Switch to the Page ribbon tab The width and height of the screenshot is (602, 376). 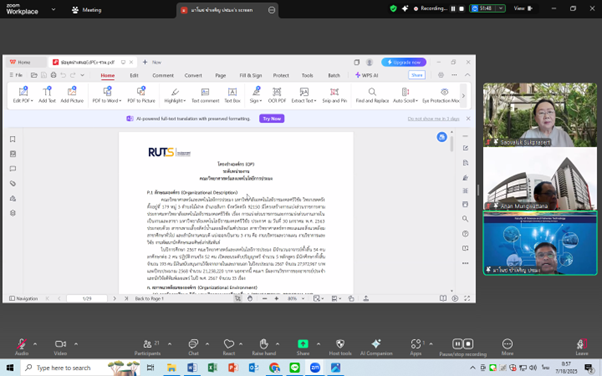point(220,75)
